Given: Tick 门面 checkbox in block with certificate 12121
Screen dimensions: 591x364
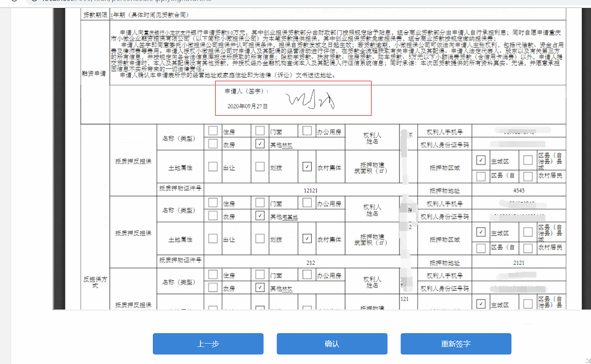Looking at the screenshot, I should tap(259, 131).
